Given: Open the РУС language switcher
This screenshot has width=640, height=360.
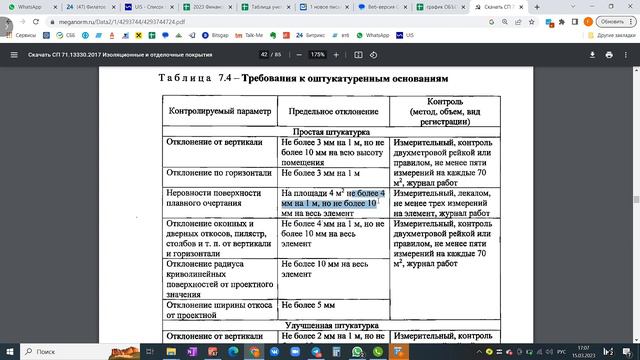Looking at the screenshot, I should [x=562, y=351].
